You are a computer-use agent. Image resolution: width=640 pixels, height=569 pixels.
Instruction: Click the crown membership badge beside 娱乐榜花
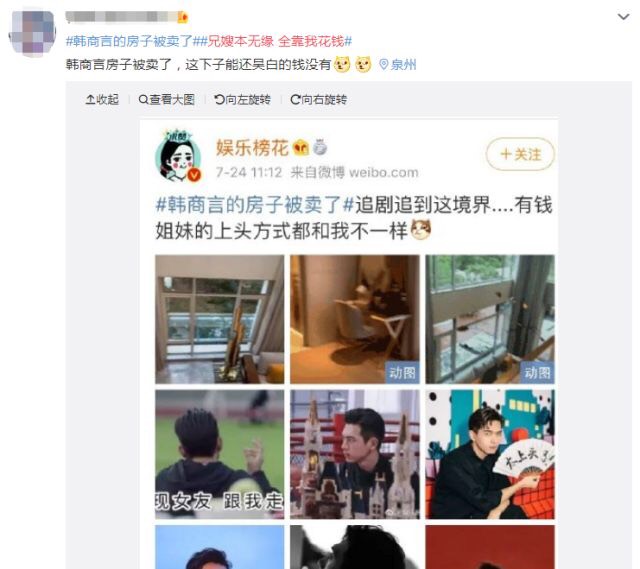(x=301, y=148)
